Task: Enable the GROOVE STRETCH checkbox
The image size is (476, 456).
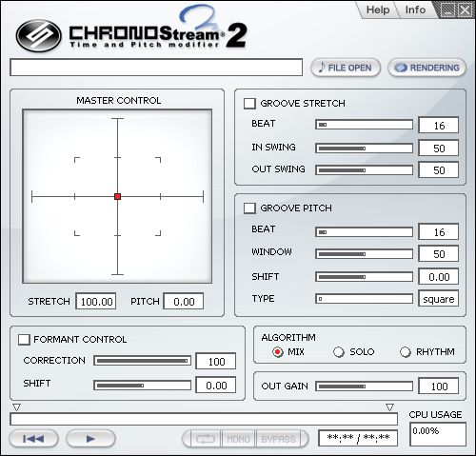Action: (x=249, y=104)
